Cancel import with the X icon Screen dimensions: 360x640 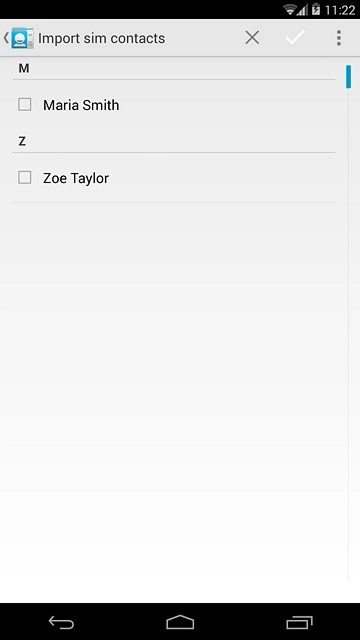[x=252, y=38]
